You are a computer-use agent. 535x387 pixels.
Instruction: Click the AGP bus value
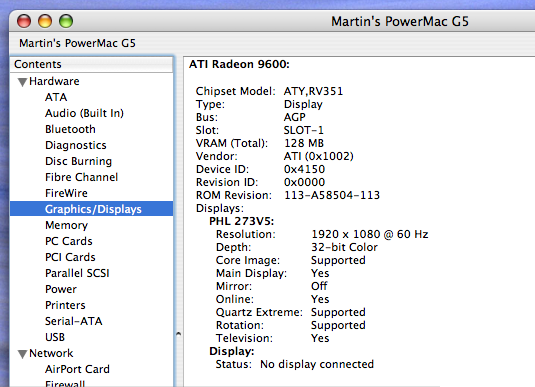(x=295, y=117)
